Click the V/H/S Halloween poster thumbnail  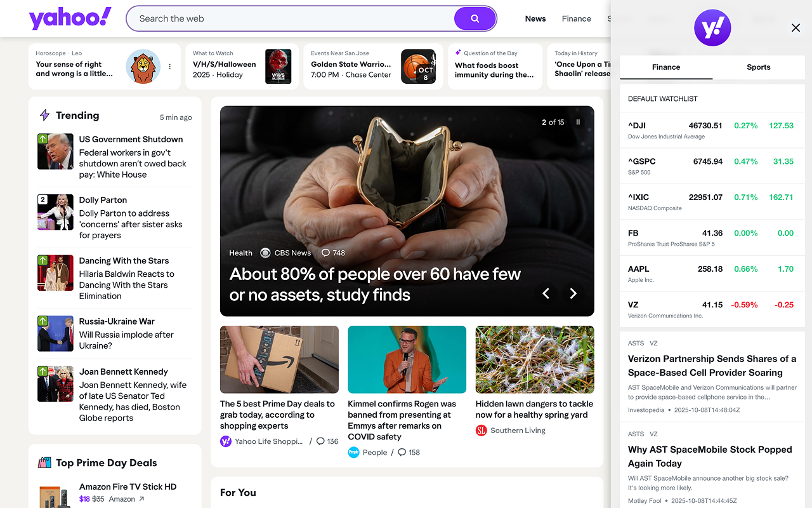[278, 67]
